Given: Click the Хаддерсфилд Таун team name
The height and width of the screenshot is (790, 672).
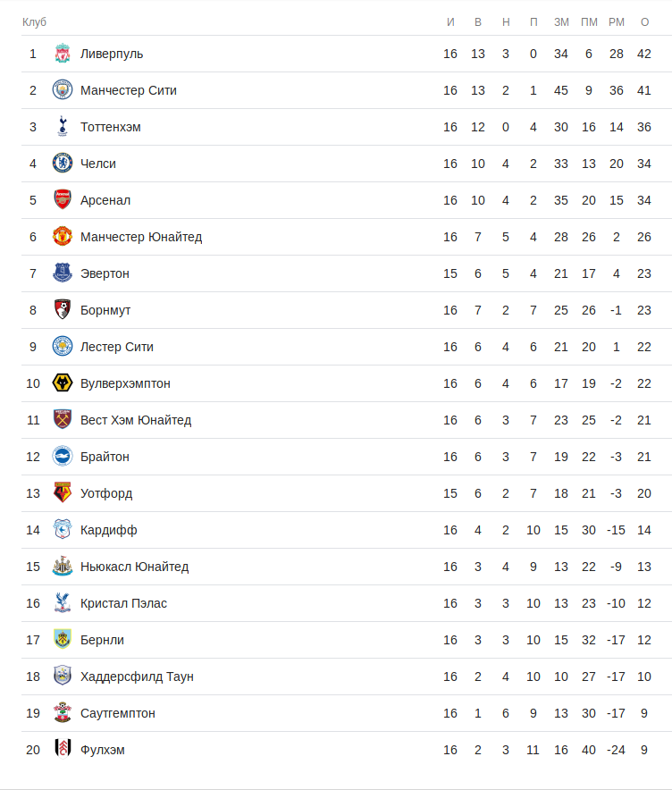Looking at the screenshot, I should pyautogui.click(x=137, y=677).
